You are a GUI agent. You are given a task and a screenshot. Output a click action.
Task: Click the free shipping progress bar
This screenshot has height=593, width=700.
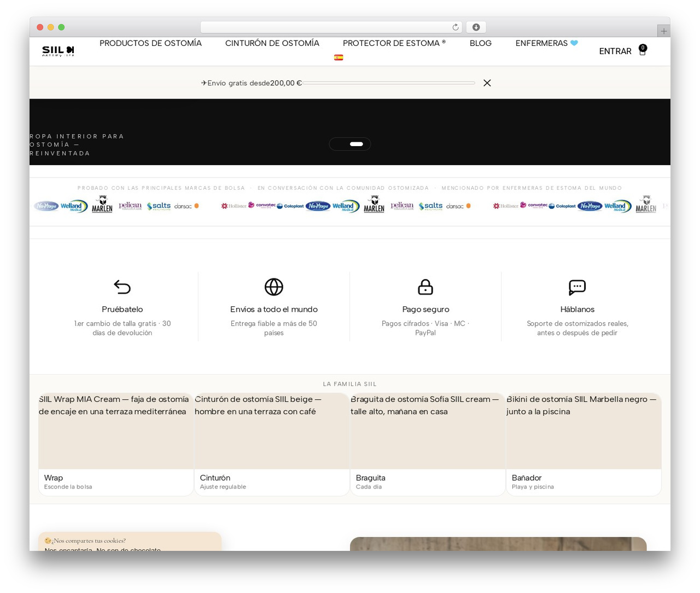(389, 83)
